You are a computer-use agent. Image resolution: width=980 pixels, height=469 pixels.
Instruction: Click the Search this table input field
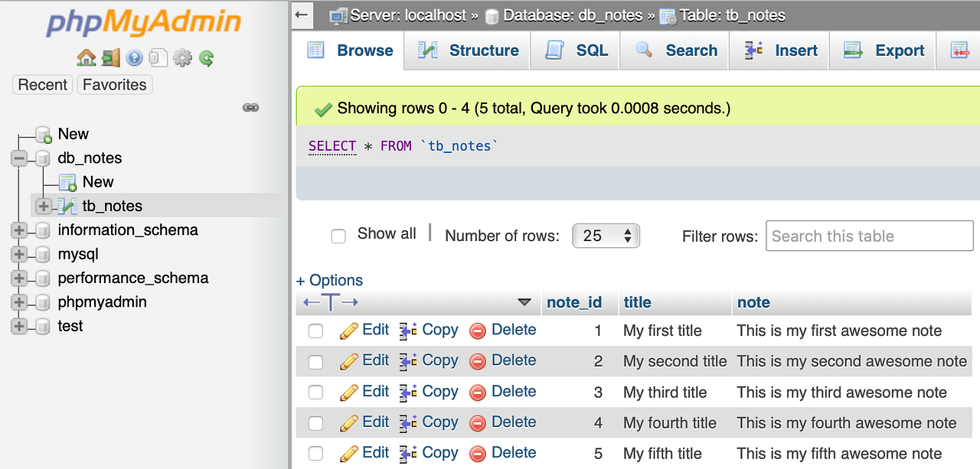[x=869, y=236]
